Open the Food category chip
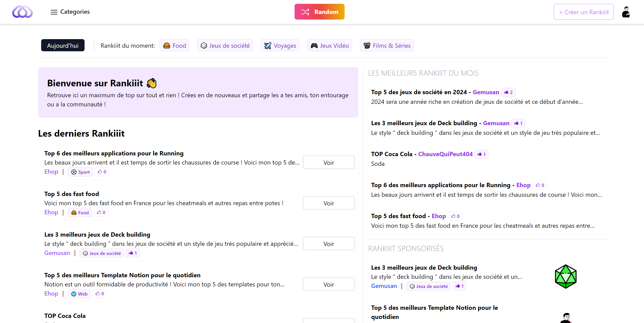 click(174, 45)
